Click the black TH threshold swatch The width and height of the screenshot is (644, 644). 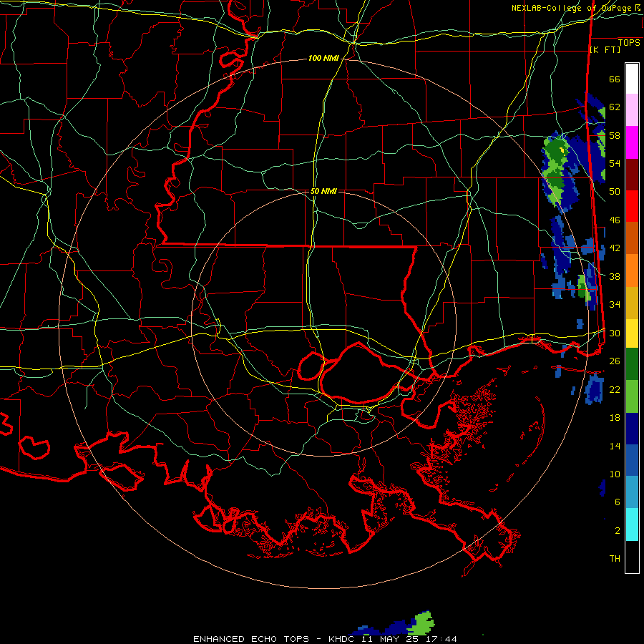pyautogui.click(x=632, y=557)
